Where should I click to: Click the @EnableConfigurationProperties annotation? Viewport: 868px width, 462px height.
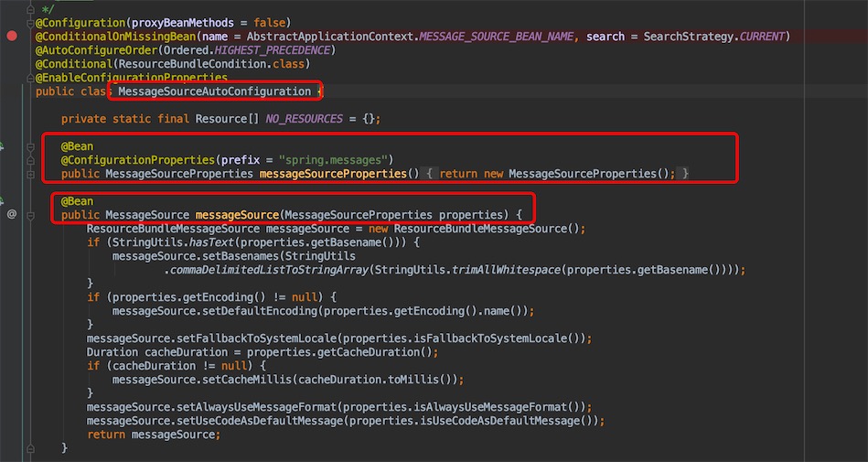[x=131, y=78]
